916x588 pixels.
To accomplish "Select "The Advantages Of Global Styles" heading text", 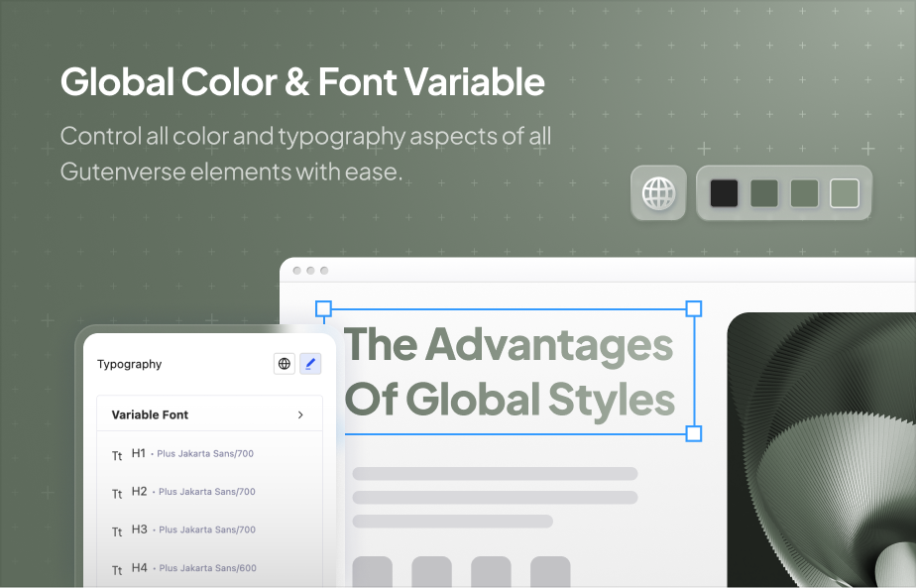I will [509, 372].
